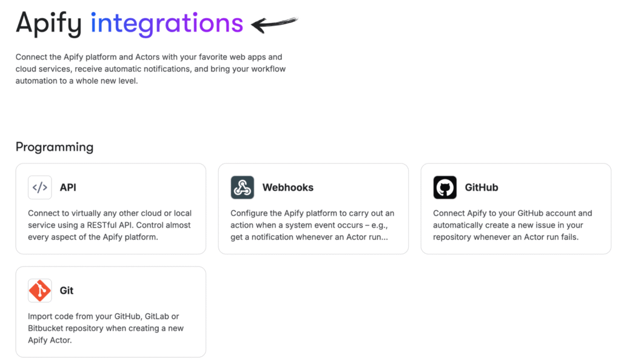Click the API card's </> symbol
Image resolution: width=621 pixels, height=364 pixels.
tap(39, 188)
